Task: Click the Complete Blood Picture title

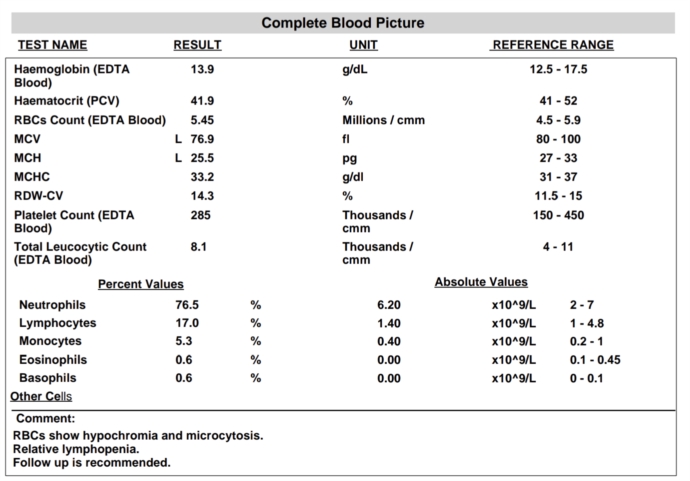Action: (343, 23)
